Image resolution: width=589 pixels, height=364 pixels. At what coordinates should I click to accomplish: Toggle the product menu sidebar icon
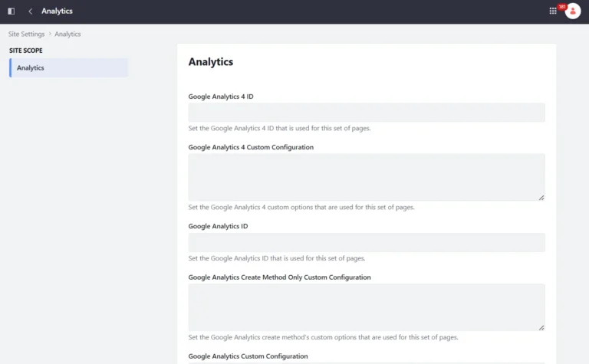click(x=12, y=11)
